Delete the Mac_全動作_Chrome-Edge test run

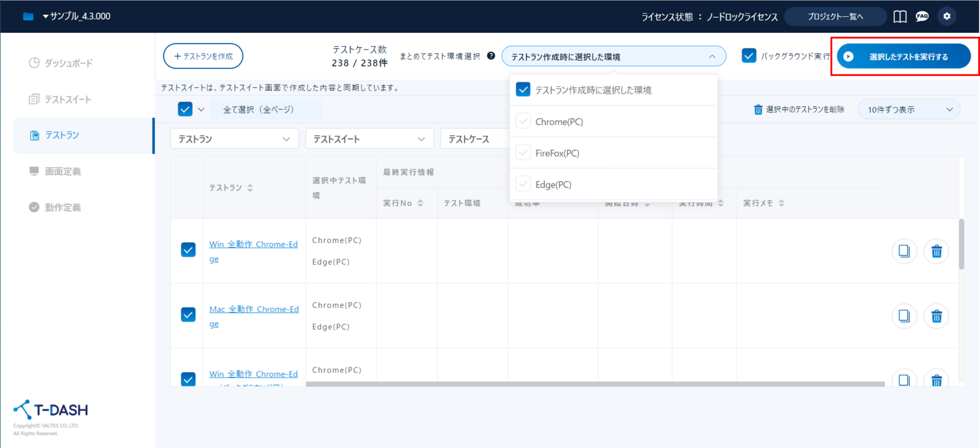click(937, 316)
